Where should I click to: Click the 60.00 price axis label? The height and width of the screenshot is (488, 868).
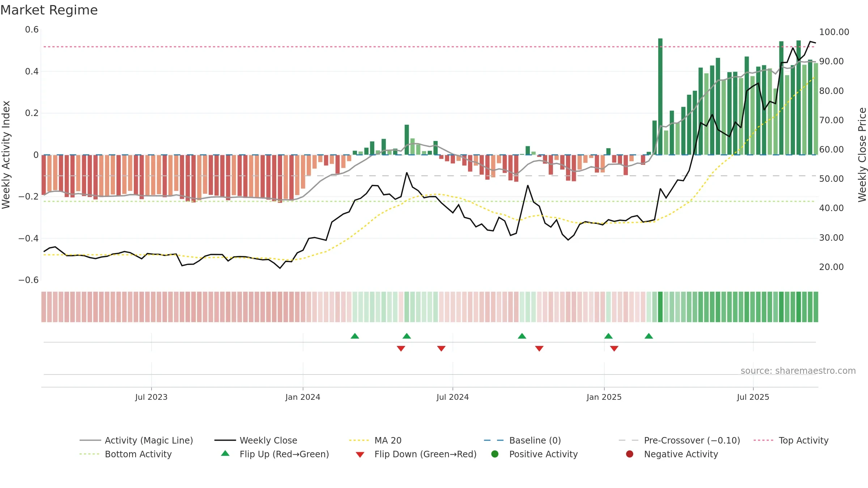click(x=831, y=150)
